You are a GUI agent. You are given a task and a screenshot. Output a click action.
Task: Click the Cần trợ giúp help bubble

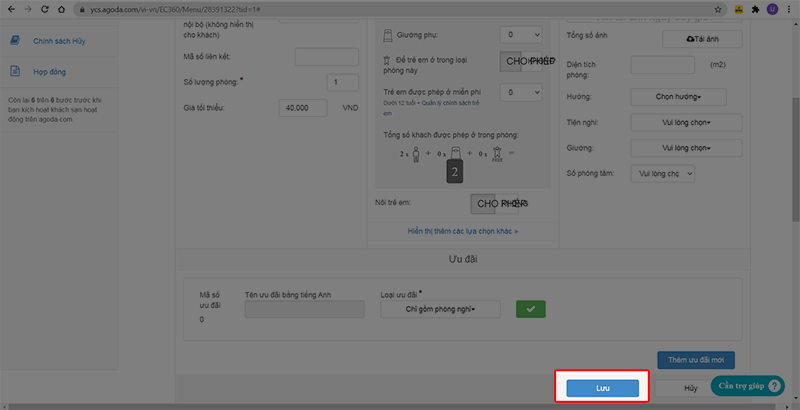click(747, 386)
